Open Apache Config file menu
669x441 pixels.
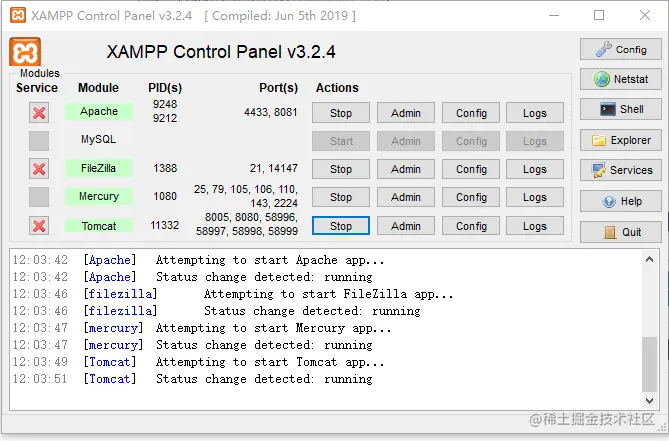pyautogui.click(x=471, y=113)
